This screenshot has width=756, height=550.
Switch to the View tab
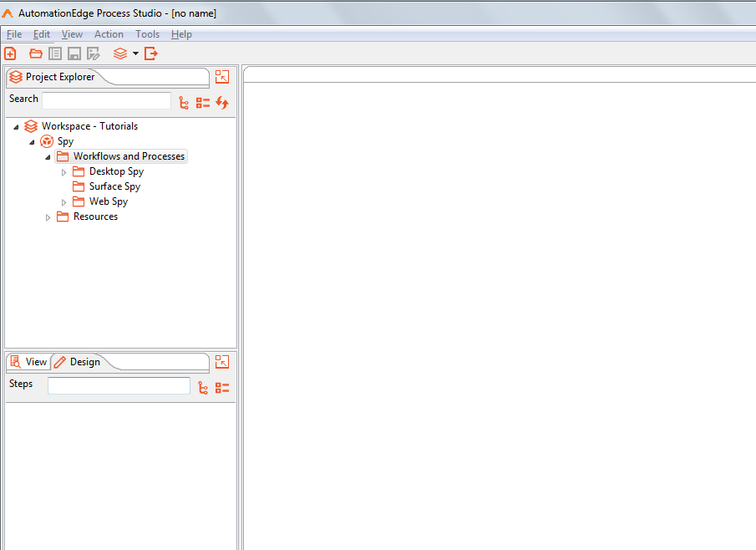pyautogui.click(x=28, y=362)
